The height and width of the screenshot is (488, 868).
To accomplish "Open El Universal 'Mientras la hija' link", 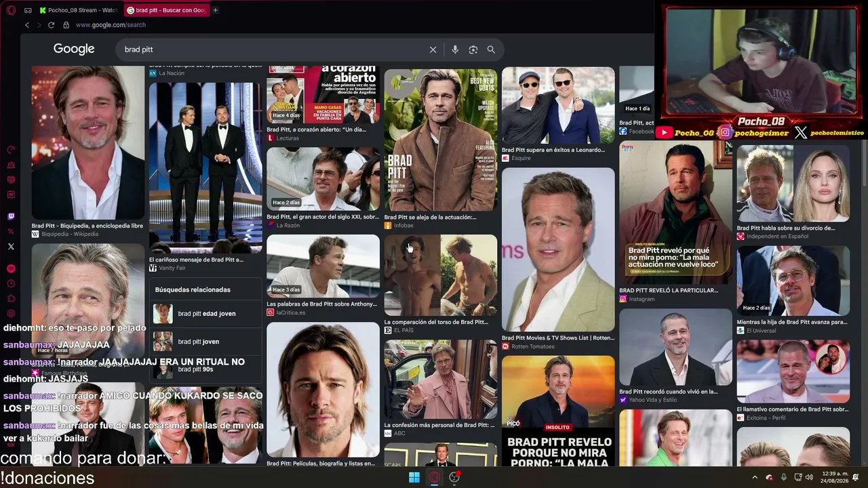I will click(x=792, y=322).
